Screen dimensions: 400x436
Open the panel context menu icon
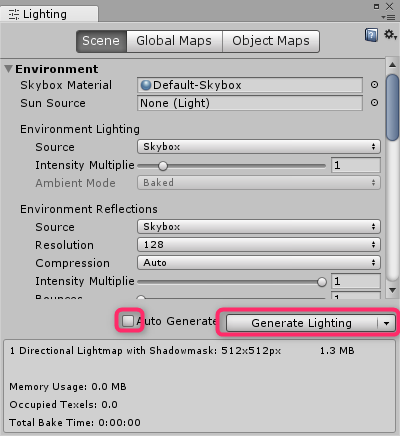[x=388, y=17]
